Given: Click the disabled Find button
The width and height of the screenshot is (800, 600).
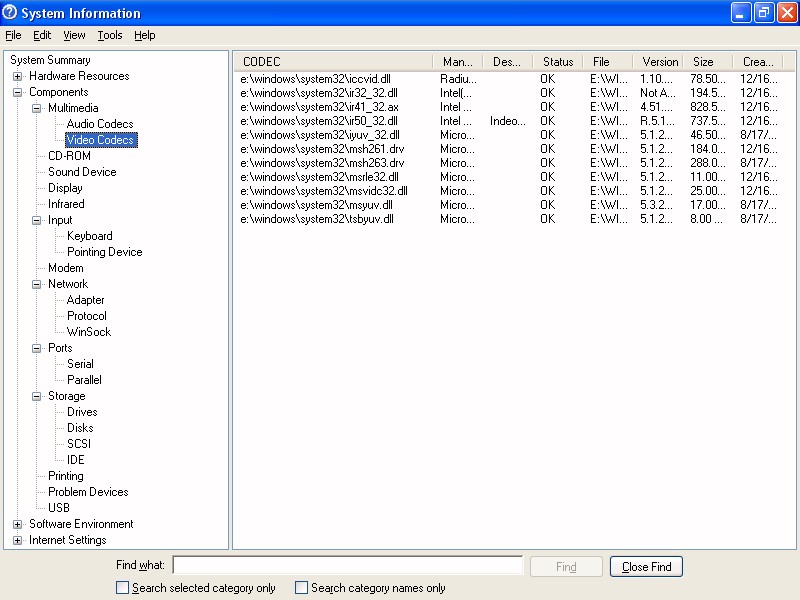Looking at the screenshot, I should click(x=566, y=566).
